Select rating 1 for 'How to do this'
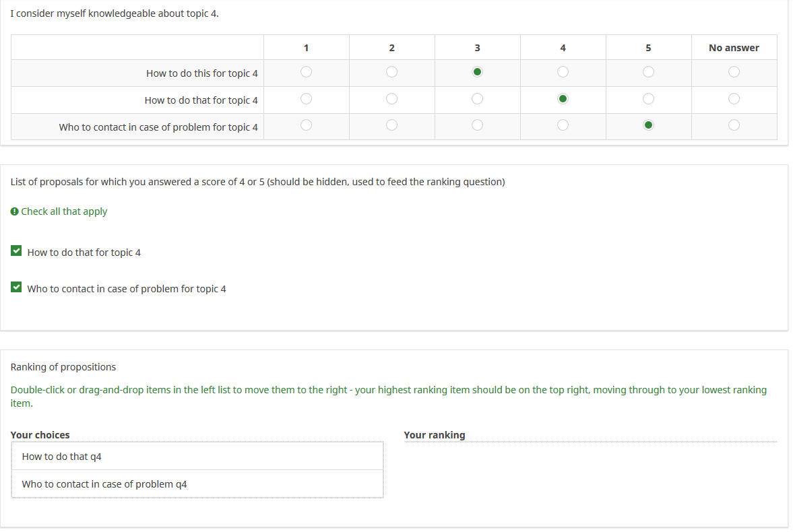 [x=306, y=72]
